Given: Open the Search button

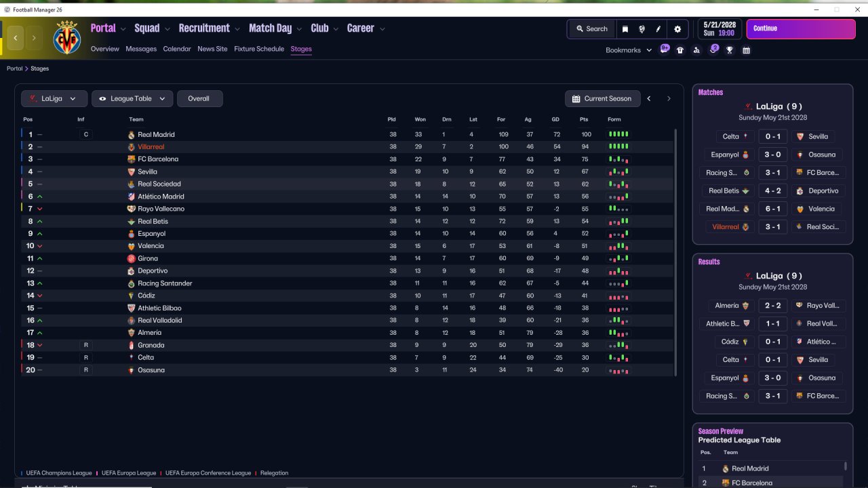Looking at the screenshot, I should 591,29.
